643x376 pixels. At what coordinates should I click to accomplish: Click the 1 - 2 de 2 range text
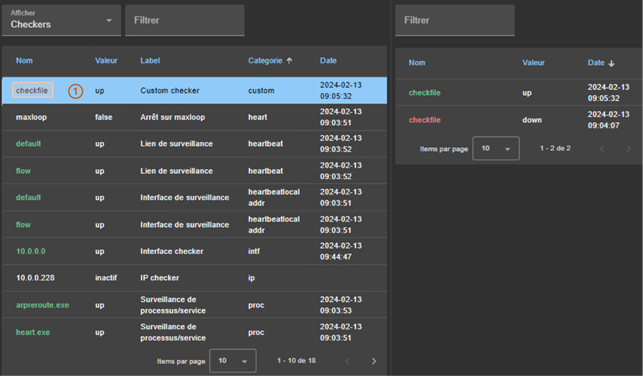[555, 148]
